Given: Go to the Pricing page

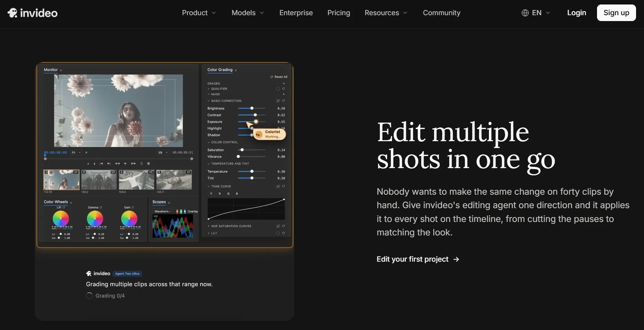Looking at the screenshot, I should (x=339, y=13).
